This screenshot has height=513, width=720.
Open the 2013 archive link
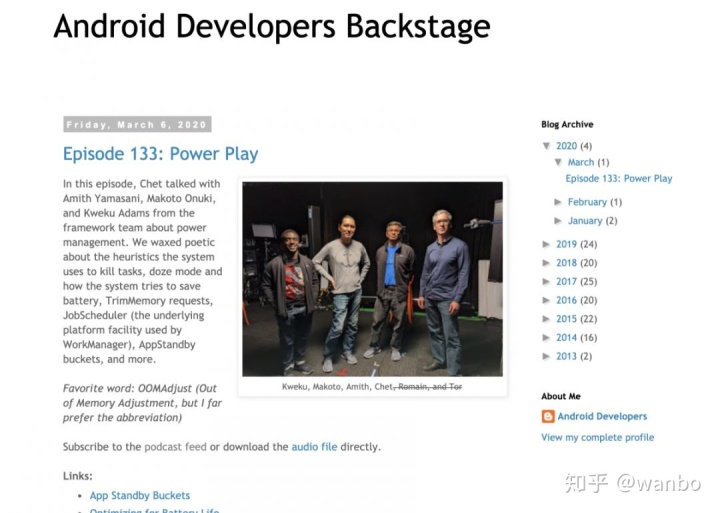(x=566, y=356)
